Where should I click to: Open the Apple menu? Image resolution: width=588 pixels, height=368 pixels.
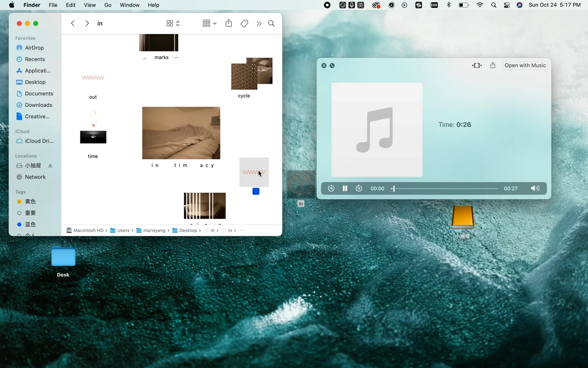tap(11, 5)
